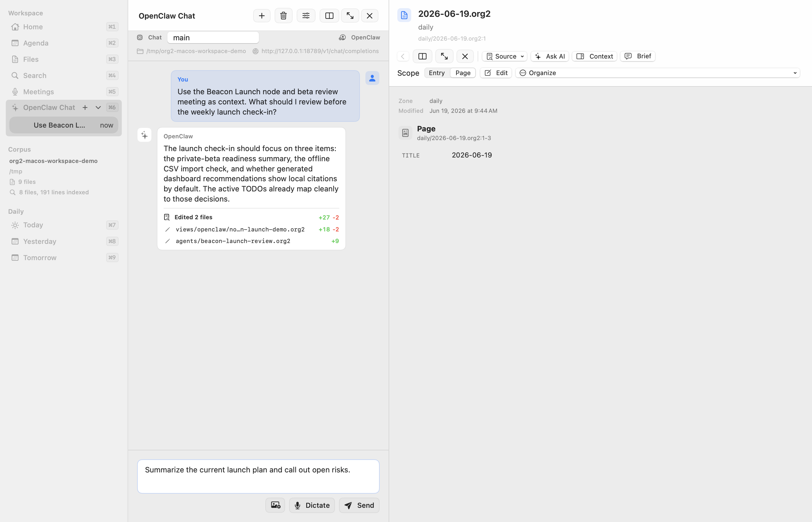Click the Brief button
Viewport: 812px width, 522px height.
[x=637, y=56]
